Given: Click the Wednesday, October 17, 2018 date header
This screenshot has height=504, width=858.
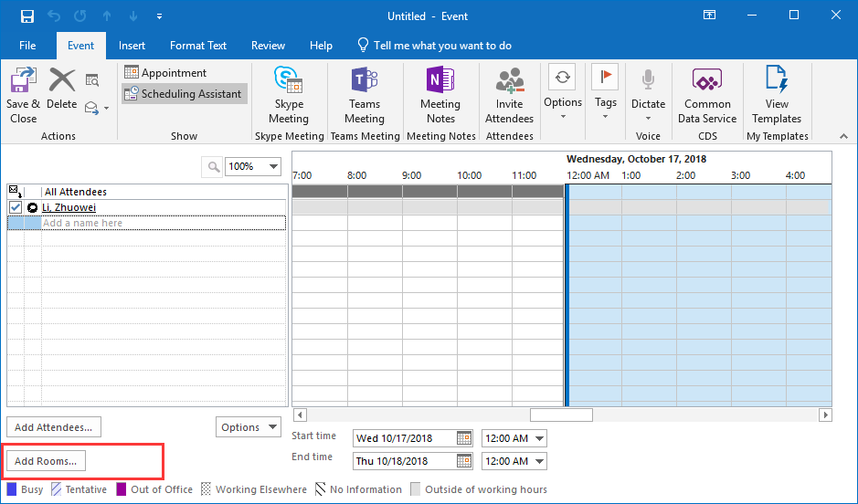Looking at the screenshot, I should coord(636,159).
